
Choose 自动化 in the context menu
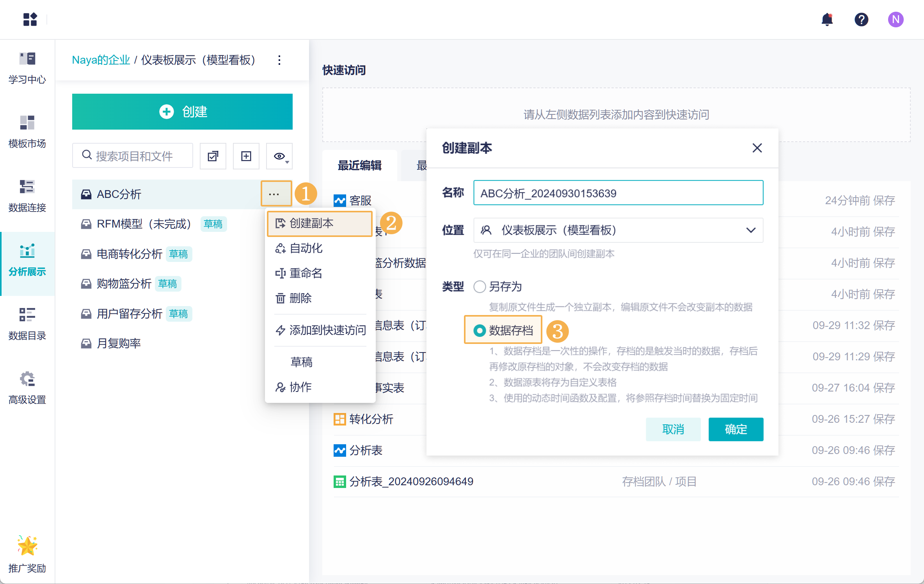[x=320, y=248]
